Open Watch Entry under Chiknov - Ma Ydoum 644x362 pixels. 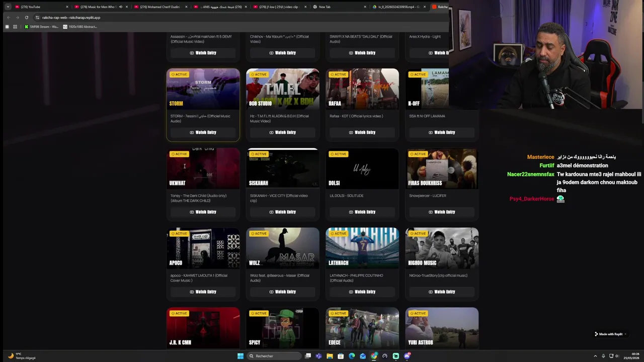(283, 53)
